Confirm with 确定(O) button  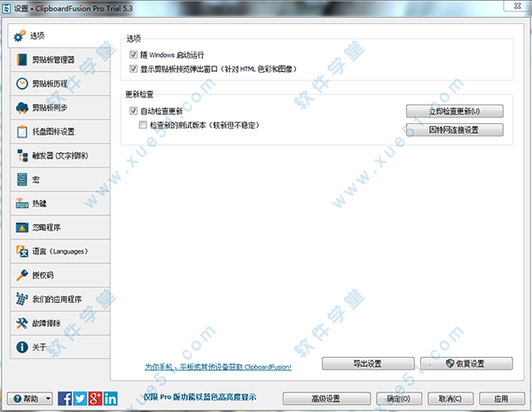(399, 399)
